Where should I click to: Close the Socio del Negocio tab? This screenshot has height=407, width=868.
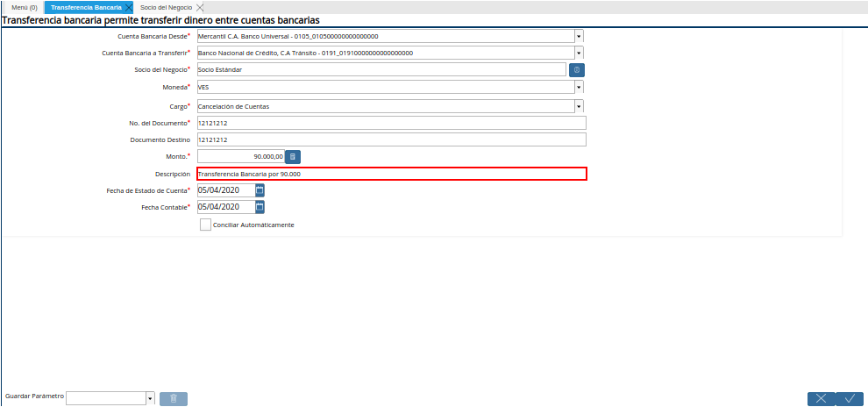[x=200, y=7]
